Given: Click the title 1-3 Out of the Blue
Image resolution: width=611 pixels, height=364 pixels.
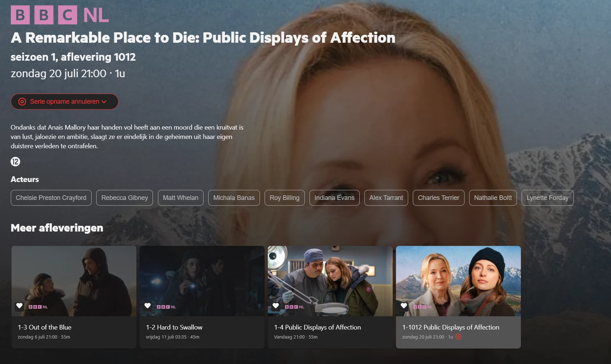Looking at the screenshot, I should [45, 327].
